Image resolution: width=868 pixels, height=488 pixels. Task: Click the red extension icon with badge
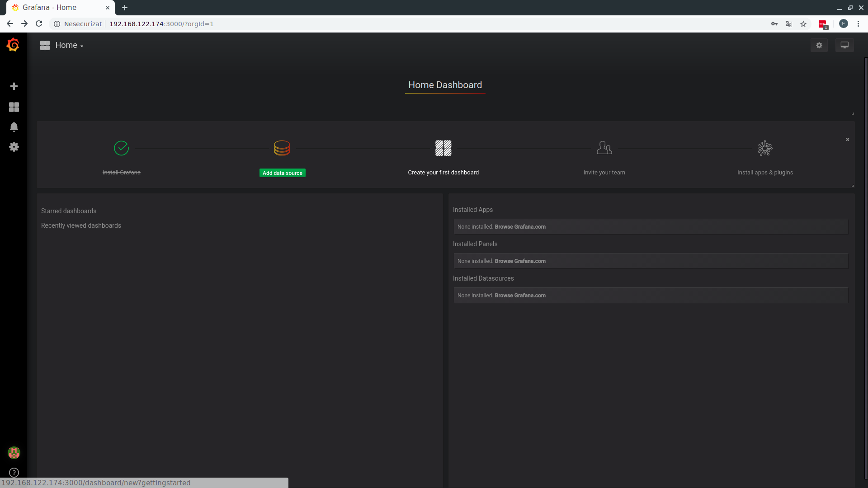click(823, 25)
